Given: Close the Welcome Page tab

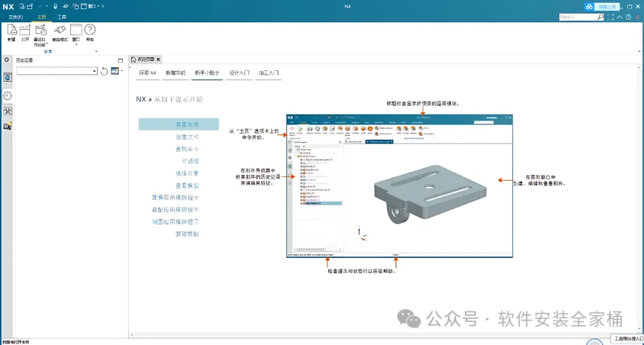Looking at the screenshot, I should pos(158,60).
